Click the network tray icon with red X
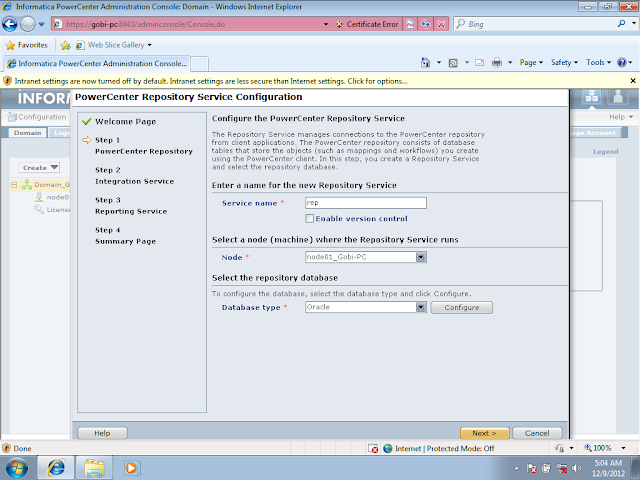This screenshot has width=640, height=480. coord(562,468)
